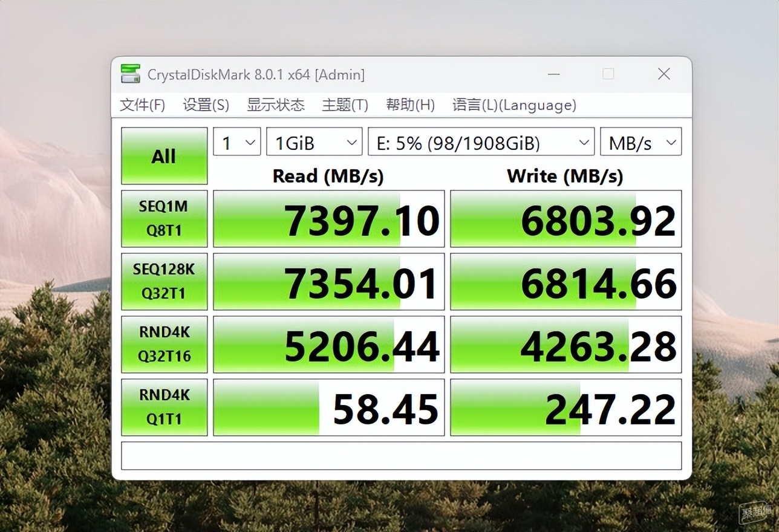Viewport: 779px width, 532px height.
Task: Expand the test count dropdown showing 1
Action: click(x=236, y=142)
